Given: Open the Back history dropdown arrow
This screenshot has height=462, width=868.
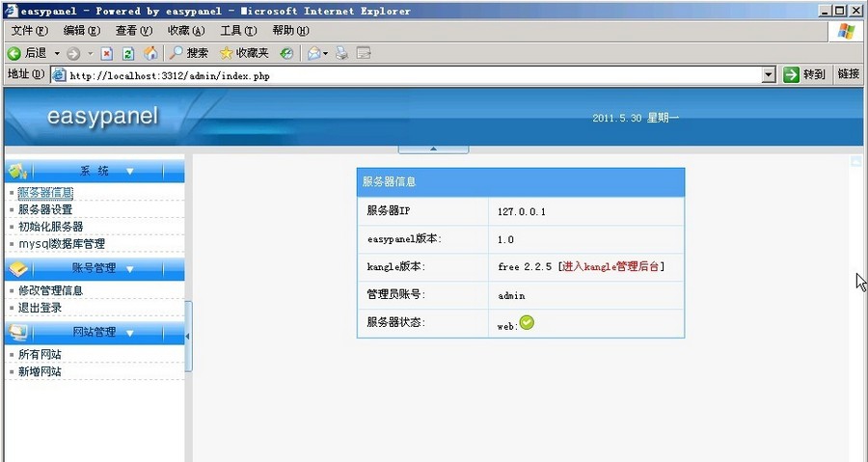Looking at the screenshot, I should pos(57,54).
